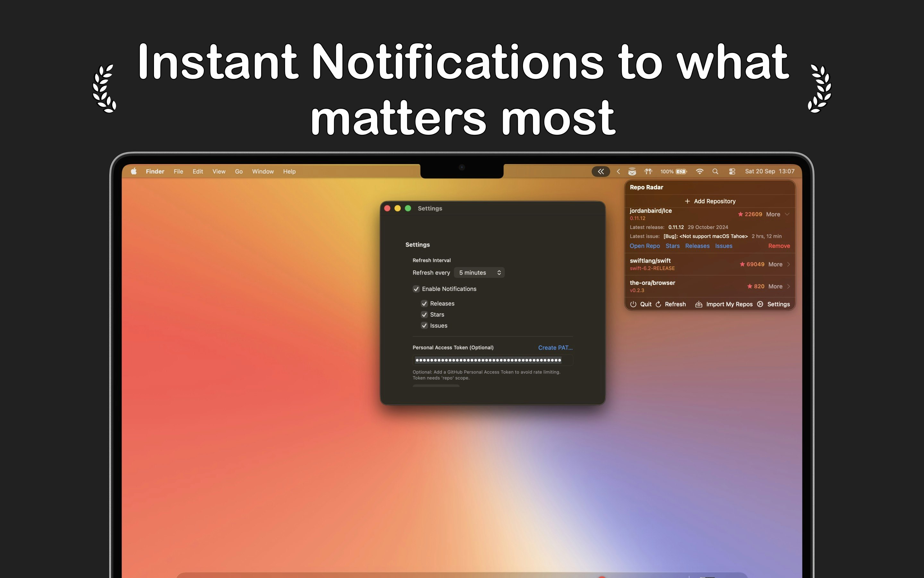
Task: Select the jordanbaird/Ice repository name
Action: click(x=651, y=211)
